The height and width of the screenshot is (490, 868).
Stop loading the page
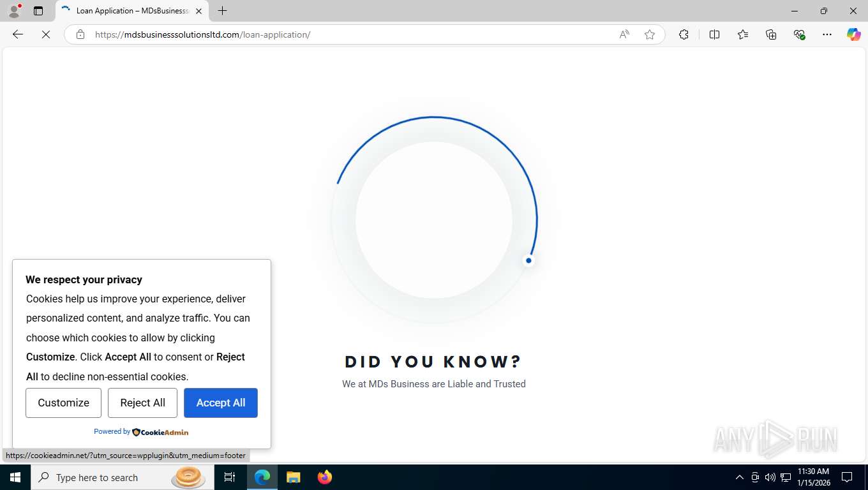(46, 34)
